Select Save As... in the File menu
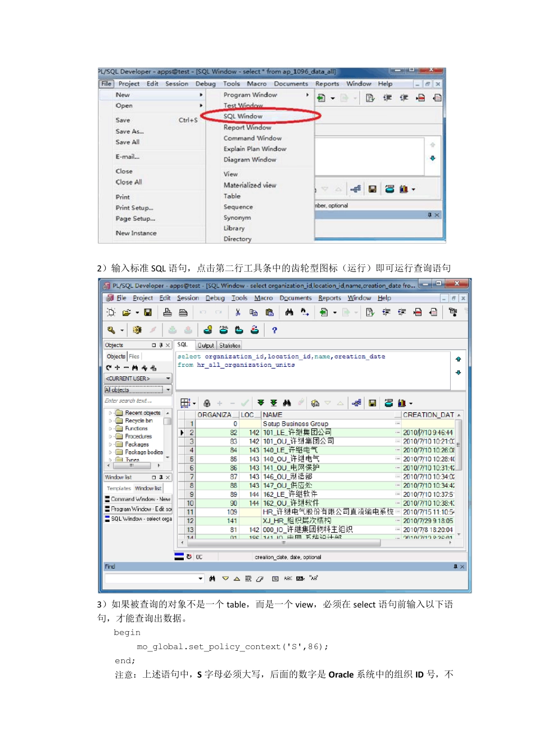The height and width of the screenshot is (756, 534). [x=130, y=132]
